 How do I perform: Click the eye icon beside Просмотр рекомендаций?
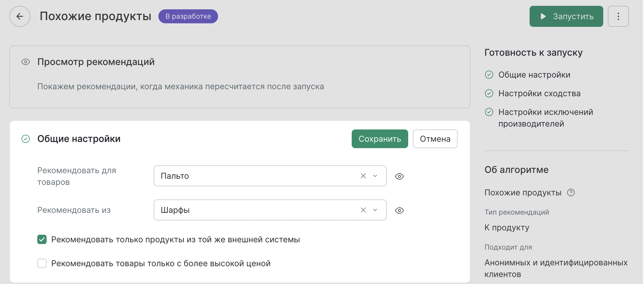click(x=26, y=62)
